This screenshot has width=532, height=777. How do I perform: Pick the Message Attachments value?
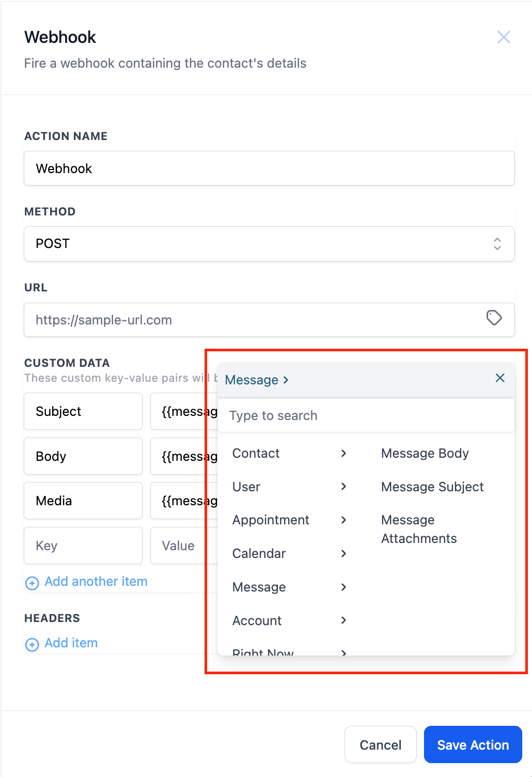pyautogui.click(x=418, y=530)
